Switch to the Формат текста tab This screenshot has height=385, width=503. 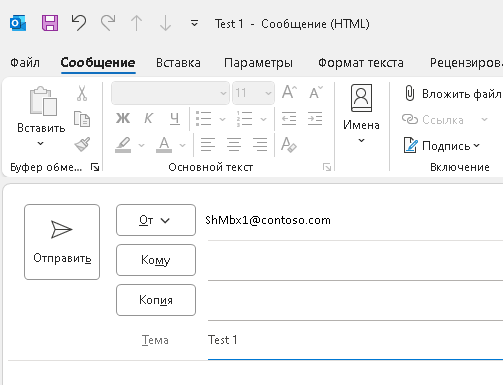361,63
